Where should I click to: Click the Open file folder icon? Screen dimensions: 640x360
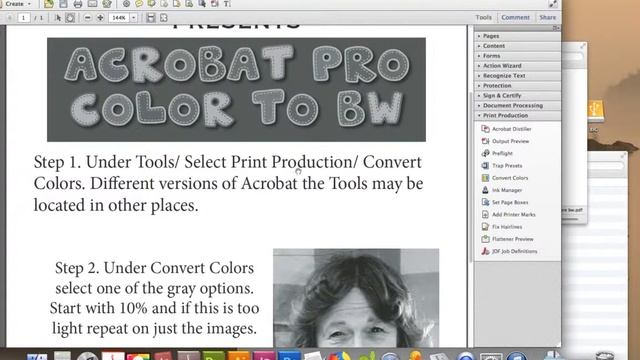coord(49,4)
